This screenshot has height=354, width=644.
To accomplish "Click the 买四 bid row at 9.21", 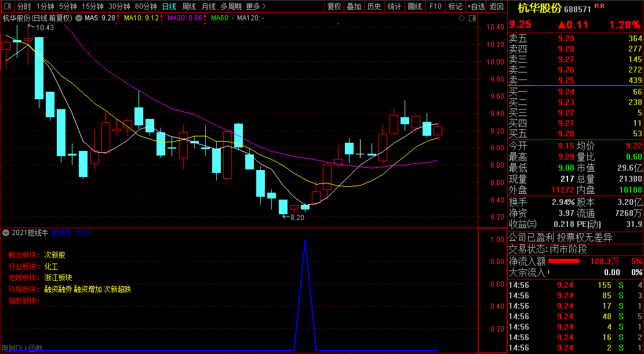I will coord(576,123).
